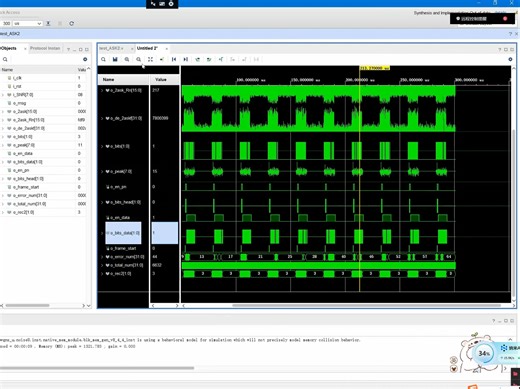520x389 pixels.
Task: Select the Untitled 2 waveform tab
Action: click(x=147, y=48)
